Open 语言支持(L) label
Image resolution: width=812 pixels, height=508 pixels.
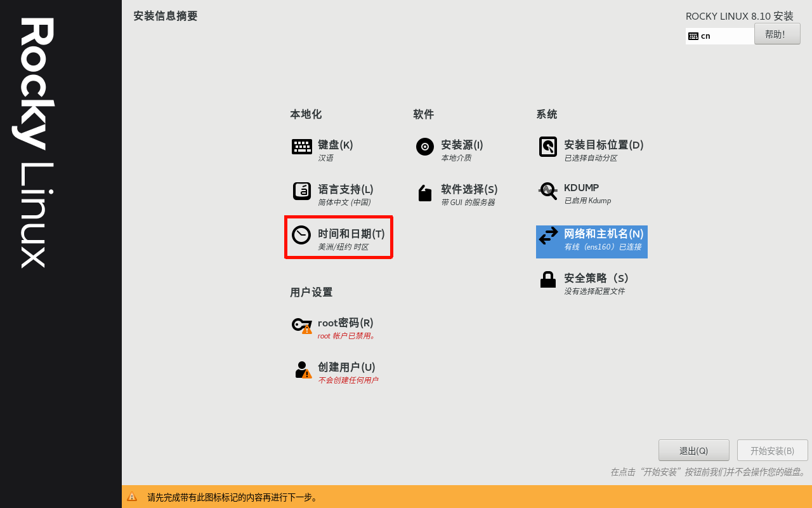(x=346, y=189)
